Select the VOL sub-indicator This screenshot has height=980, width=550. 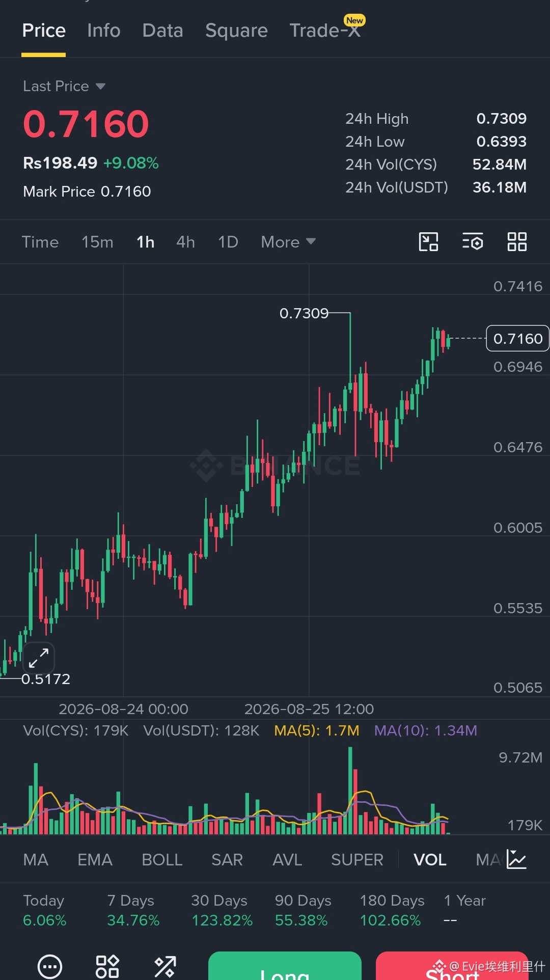coord(430,860)
